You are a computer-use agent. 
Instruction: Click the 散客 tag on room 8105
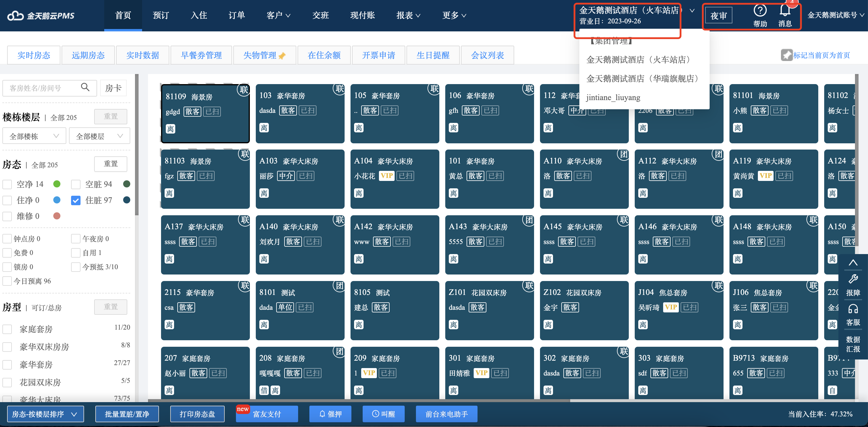pyautogui.click(x=380, y=307)
